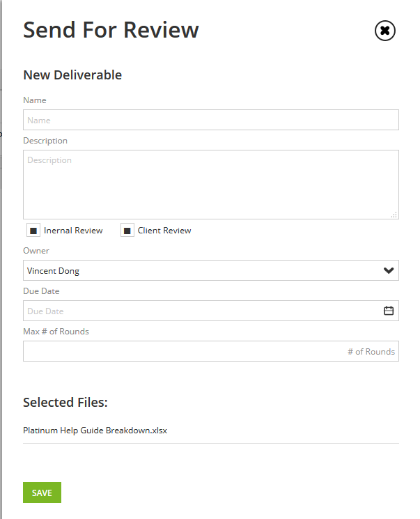The height and width of the screenshot is (519, 420).
Task: Click the Inernal Review label text
Action: pyautogui.click(x=73, y=231)
